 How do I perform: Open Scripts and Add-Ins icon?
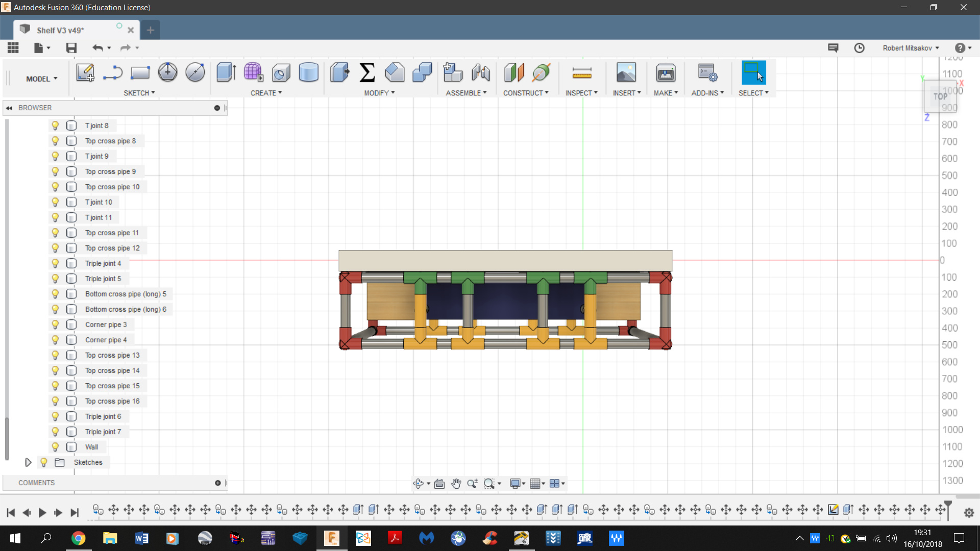(707, 72)
